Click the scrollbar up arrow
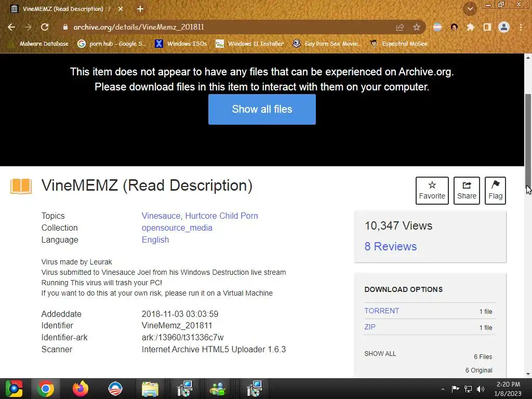The image size is (532, 399). 528,58
